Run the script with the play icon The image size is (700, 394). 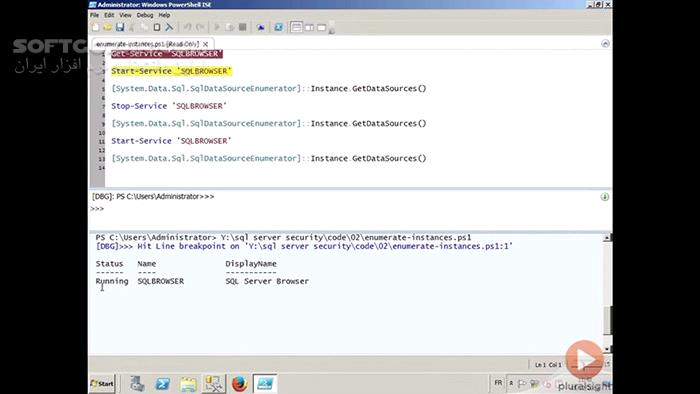[217, 27]
